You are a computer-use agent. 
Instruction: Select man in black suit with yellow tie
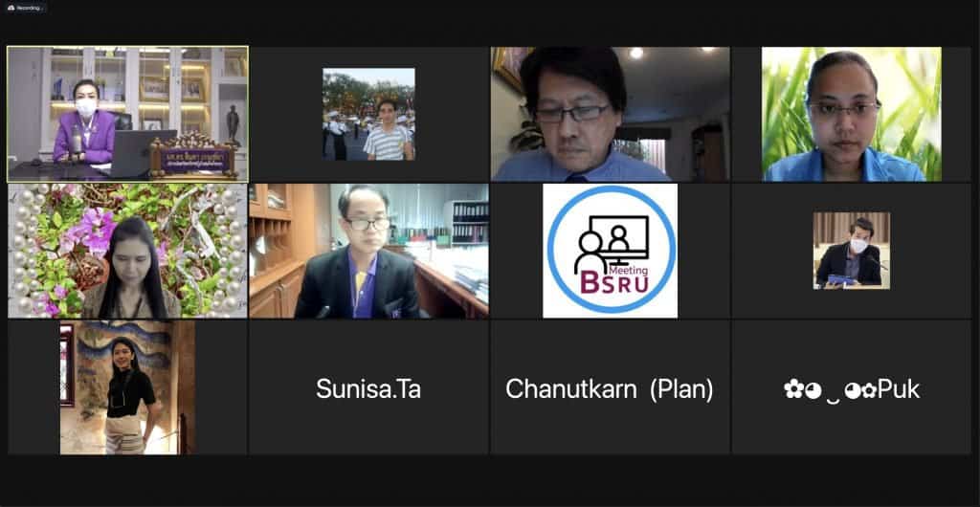coord(368,251)
